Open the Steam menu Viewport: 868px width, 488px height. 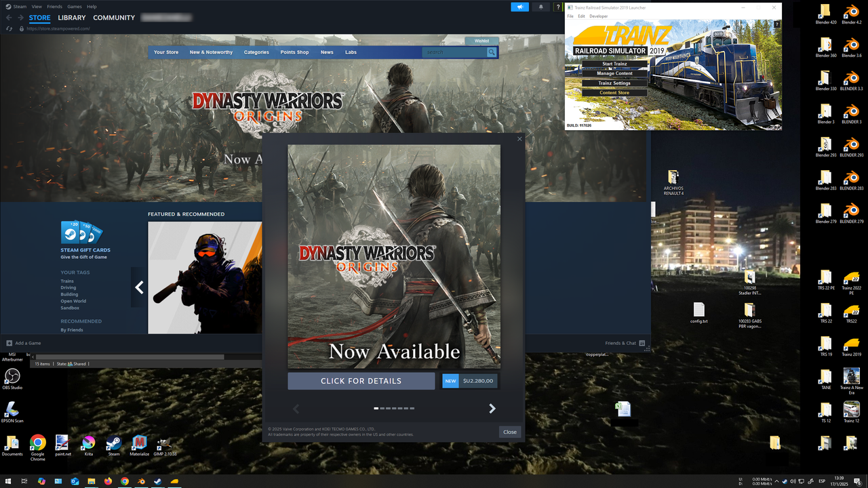(20, 6)
